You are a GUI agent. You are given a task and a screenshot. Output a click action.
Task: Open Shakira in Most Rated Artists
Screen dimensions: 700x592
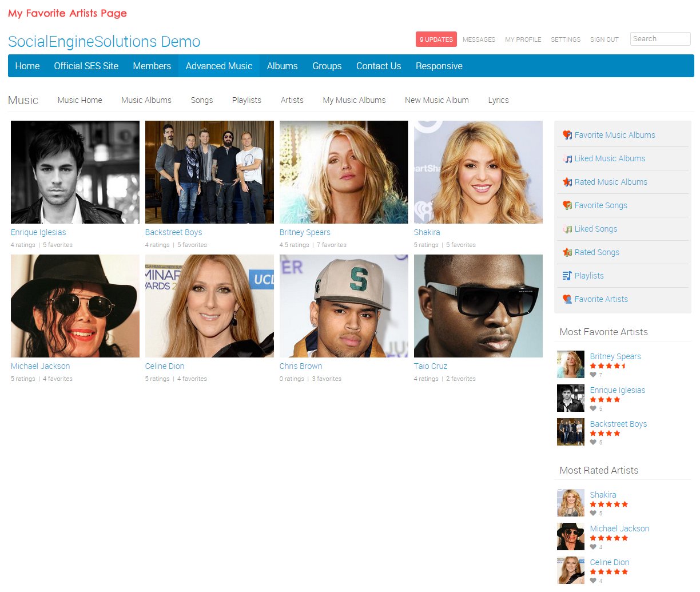coord(603,495)
